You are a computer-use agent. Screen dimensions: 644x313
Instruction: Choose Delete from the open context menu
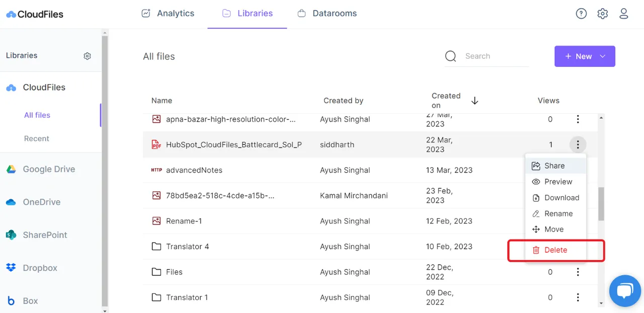tap(555, 250)
